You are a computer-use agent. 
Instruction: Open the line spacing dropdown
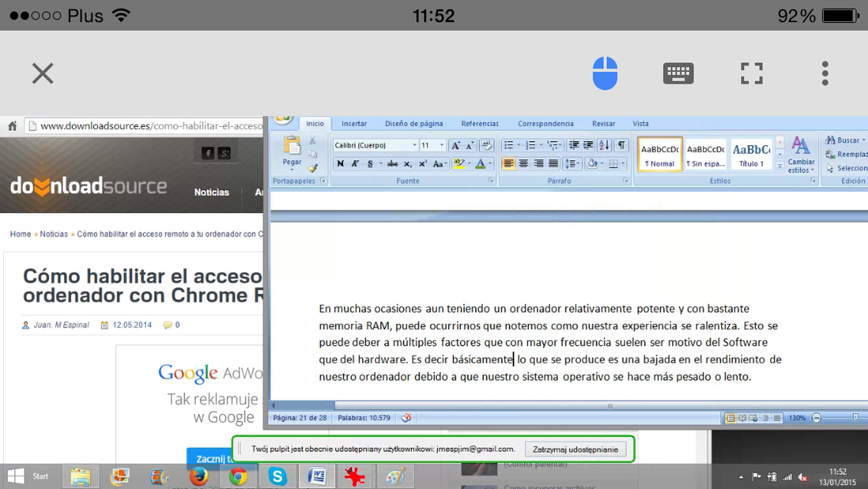point(571,164)
